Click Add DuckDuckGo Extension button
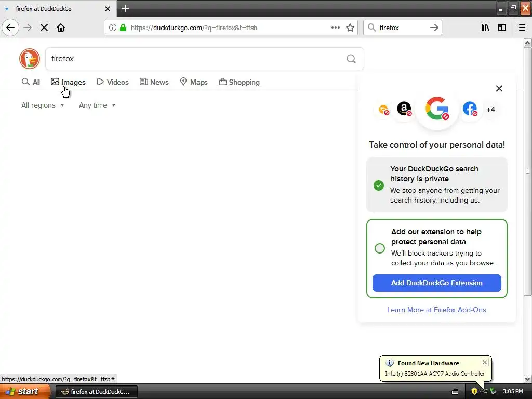The width and height of the screenshot is (532, 399). 436,283
